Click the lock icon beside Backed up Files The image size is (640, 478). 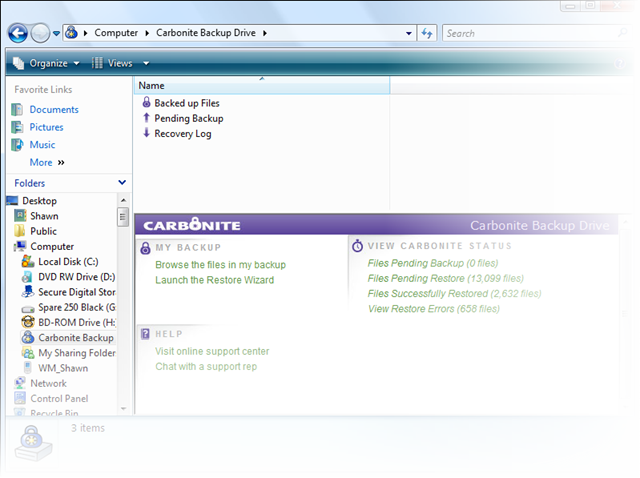point(146,102)
